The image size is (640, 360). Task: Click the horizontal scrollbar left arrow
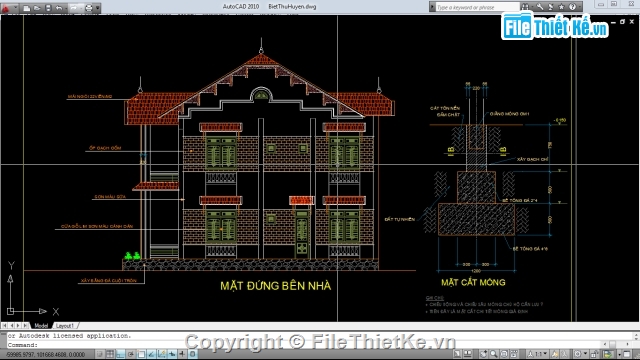click(x=605, y=344)
